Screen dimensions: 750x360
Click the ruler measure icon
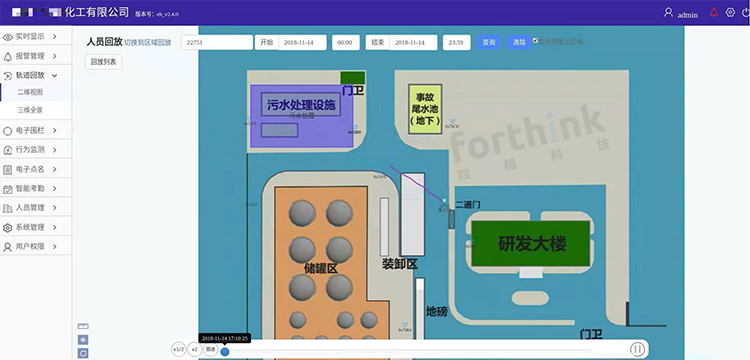[x=83, y=326]
